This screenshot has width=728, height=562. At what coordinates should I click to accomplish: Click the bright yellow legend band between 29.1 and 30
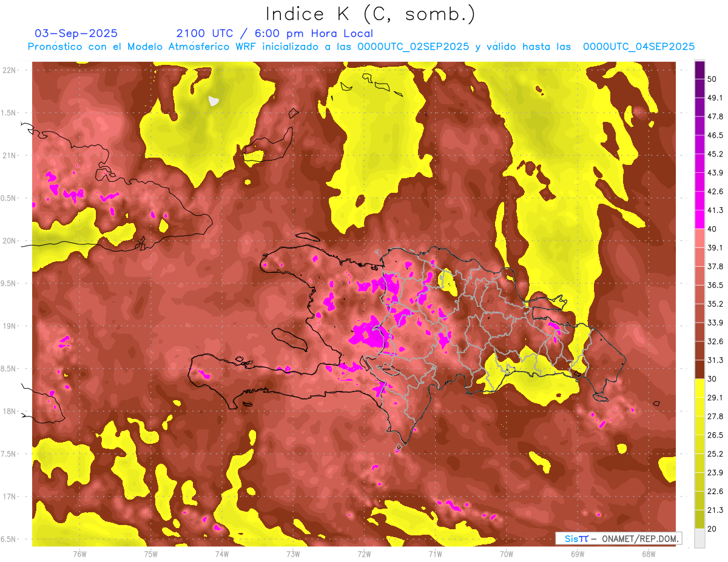point(699,388)
